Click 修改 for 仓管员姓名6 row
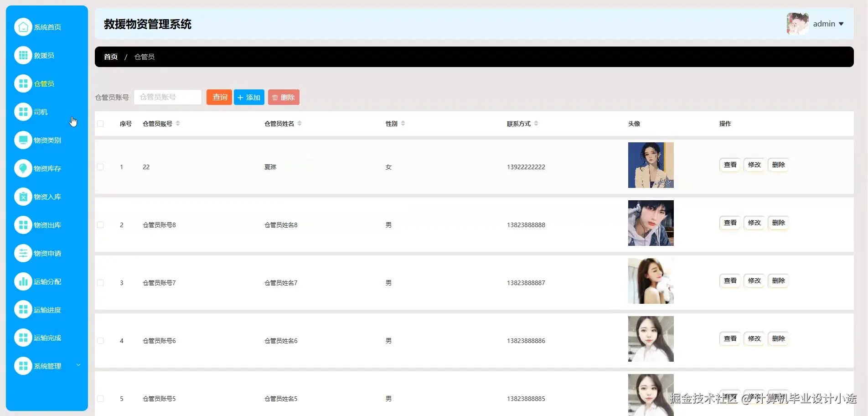Screen dimensions: 868x416 tap(754, 338)
